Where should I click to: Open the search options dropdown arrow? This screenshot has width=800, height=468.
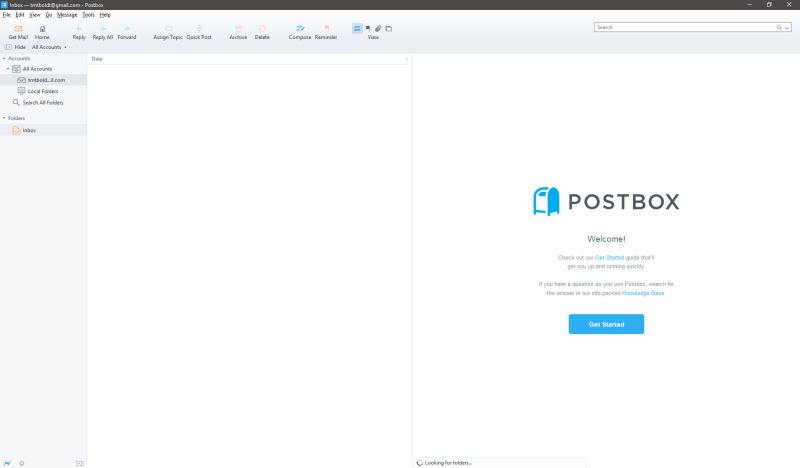(x=787, y=28)
